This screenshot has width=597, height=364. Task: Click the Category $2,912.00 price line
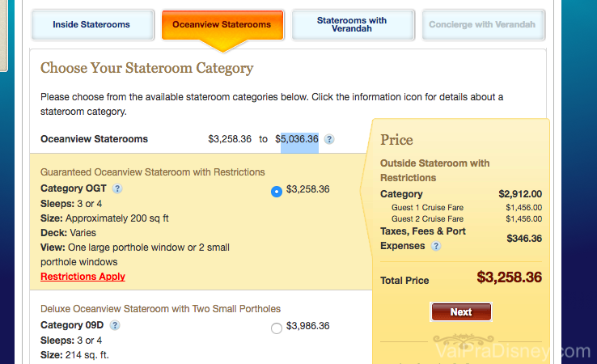[461, 194]
